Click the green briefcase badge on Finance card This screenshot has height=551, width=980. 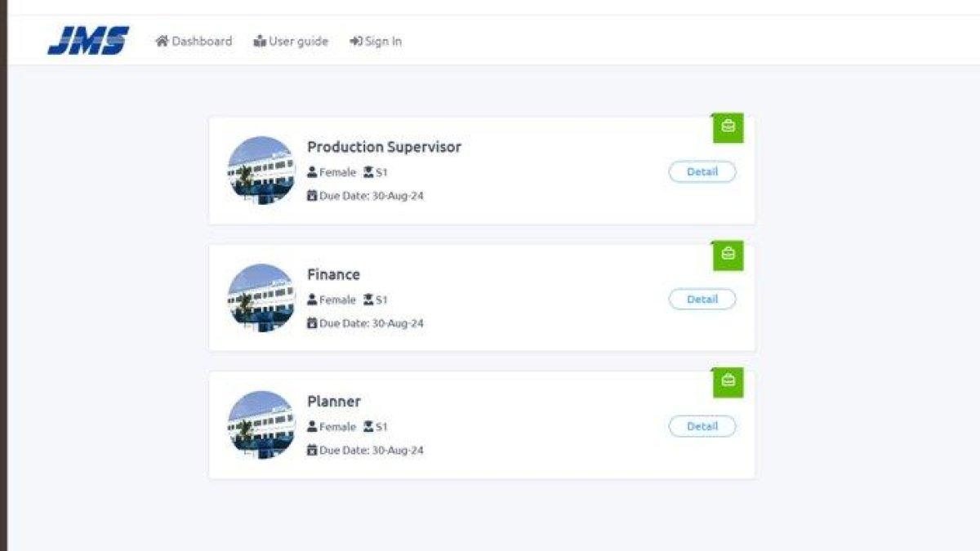tap(728, 255)
